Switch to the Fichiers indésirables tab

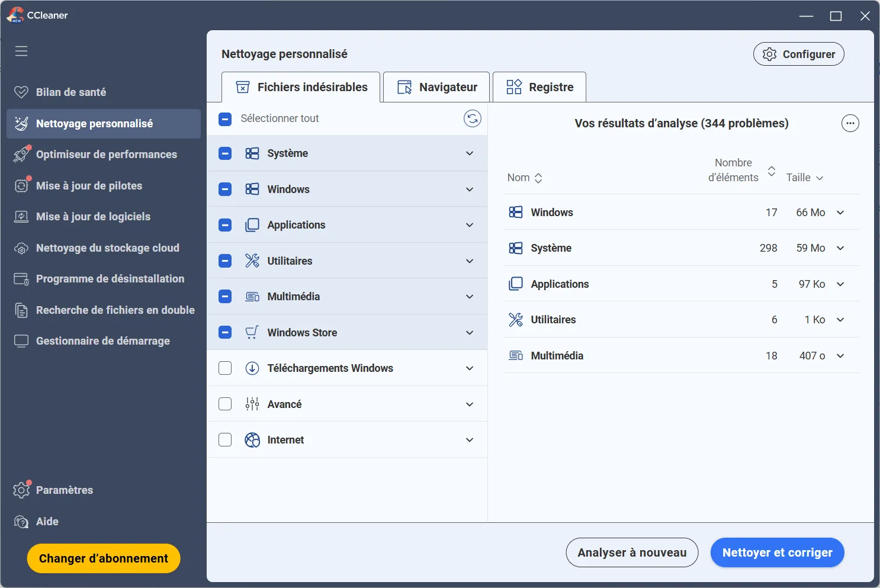(x=301, y=87)
